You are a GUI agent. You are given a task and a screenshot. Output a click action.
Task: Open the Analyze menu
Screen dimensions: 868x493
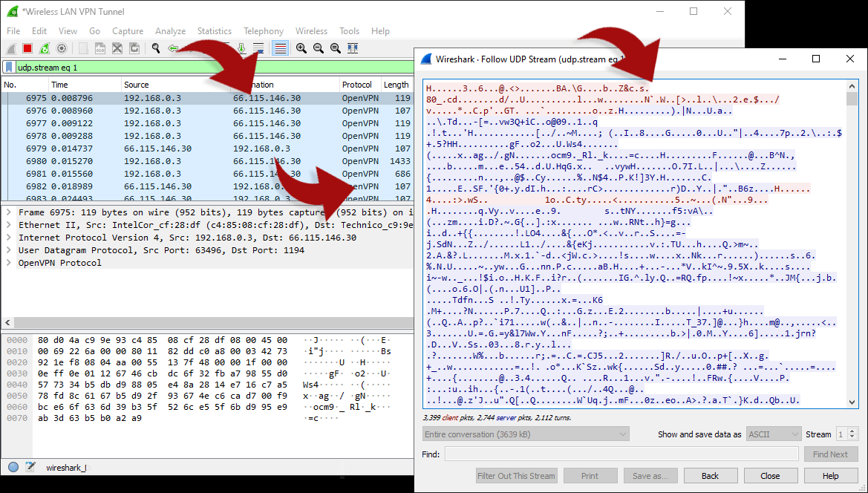coord(170,31)
